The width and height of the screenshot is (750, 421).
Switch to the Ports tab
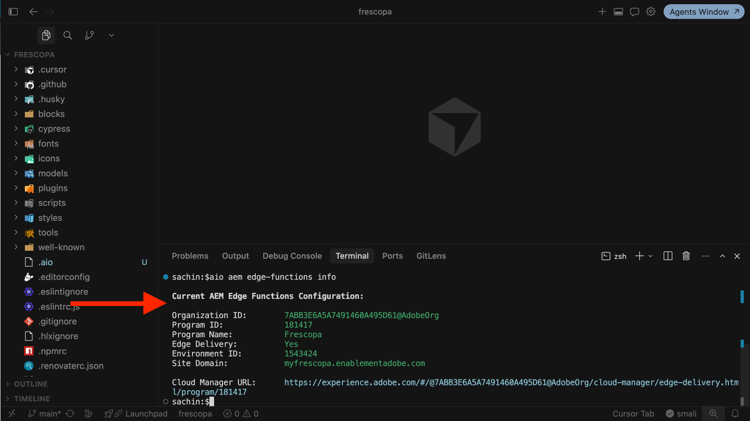pyautogui.click(x=392, y=256)
